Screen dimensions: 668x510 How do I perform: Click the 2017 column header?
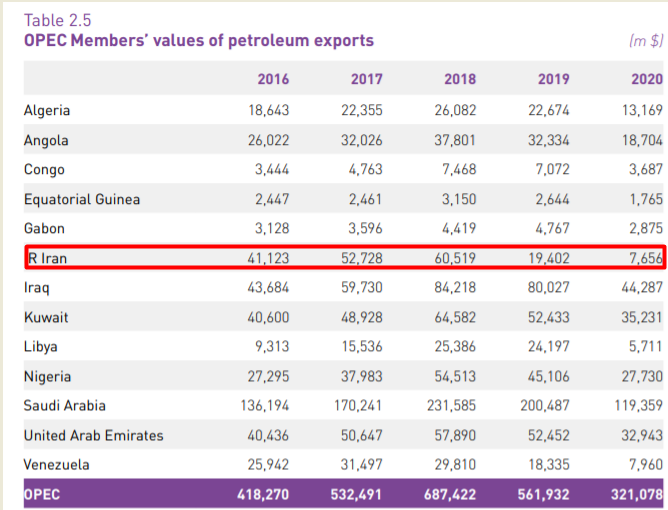[366, 79]
